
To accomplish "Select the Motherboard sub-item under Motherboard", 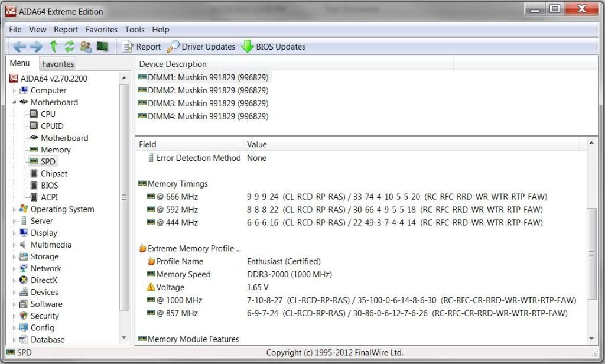I will 64,138.
